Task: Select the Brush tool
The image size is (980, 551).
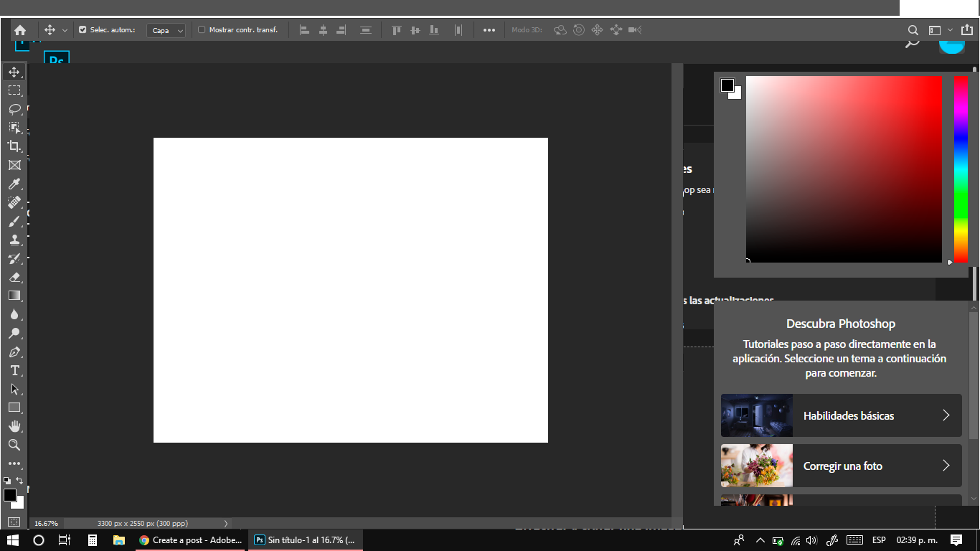Action: [x=14, y=221]
